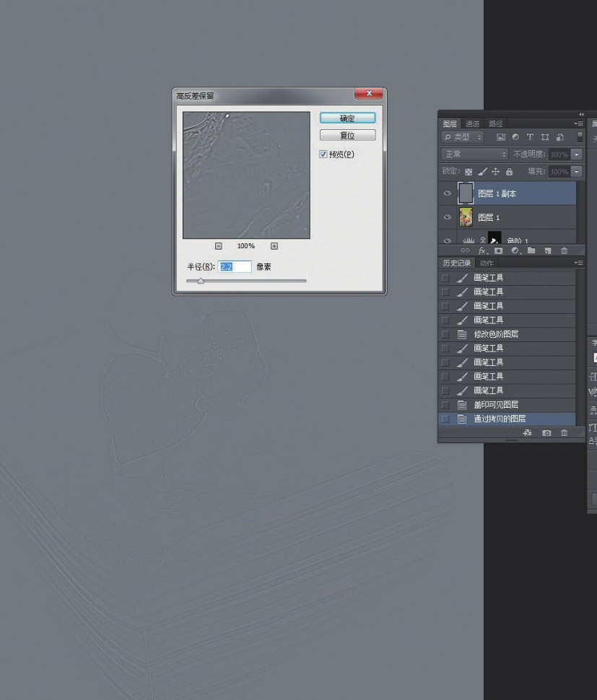This screenshot has height=700, width=597.
Task: Click the delete layer trash icon
Action: tap(564, 250)
